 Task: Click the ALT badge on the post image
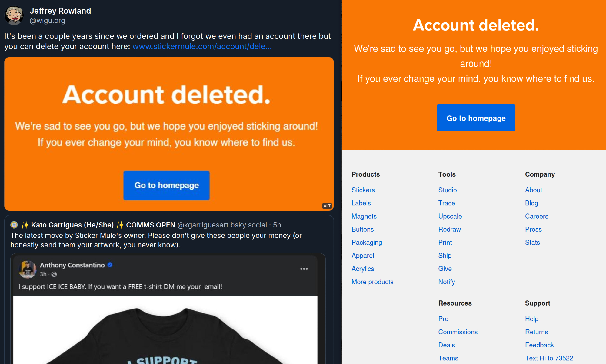pos(327,206)
